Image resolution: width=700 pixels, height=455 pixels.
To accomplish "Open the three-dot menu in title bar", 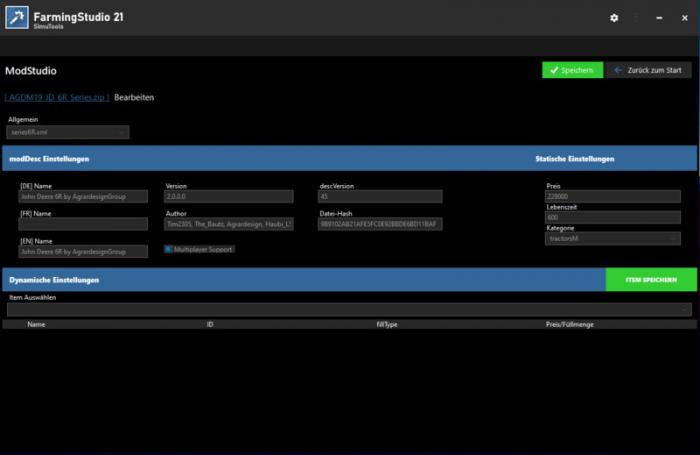I will pos(636,18).
